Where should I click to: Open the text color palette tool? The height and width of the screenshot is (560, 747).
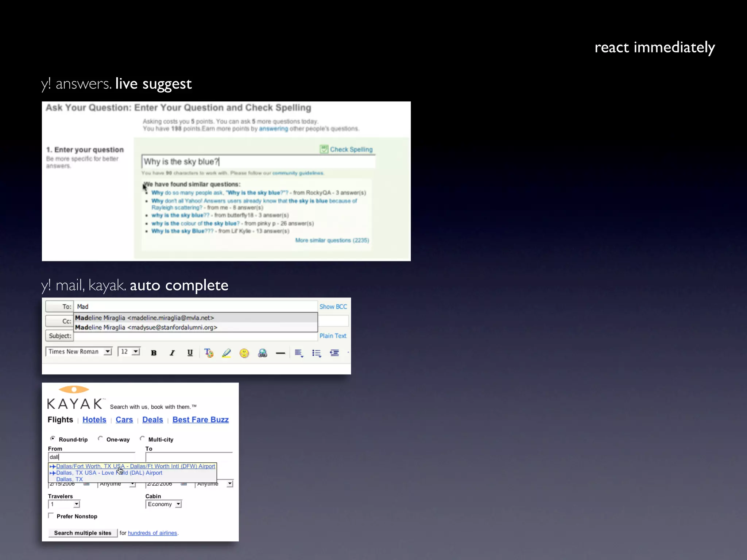(x=209, y=353)
